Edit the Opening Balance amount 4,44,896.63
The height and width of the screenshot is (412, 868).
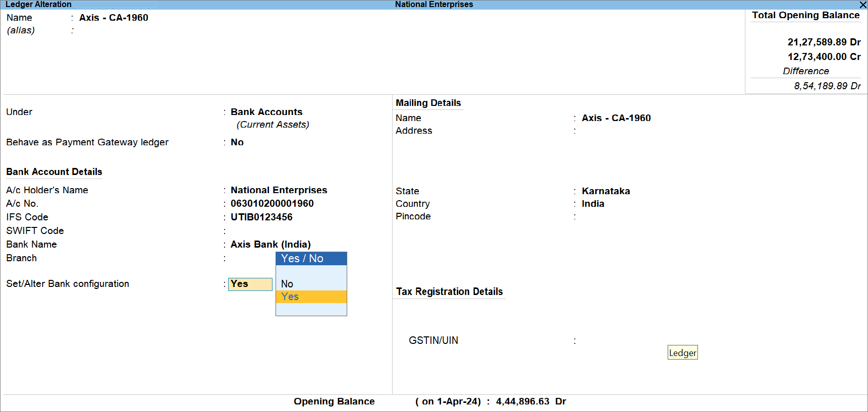(522, 401)
